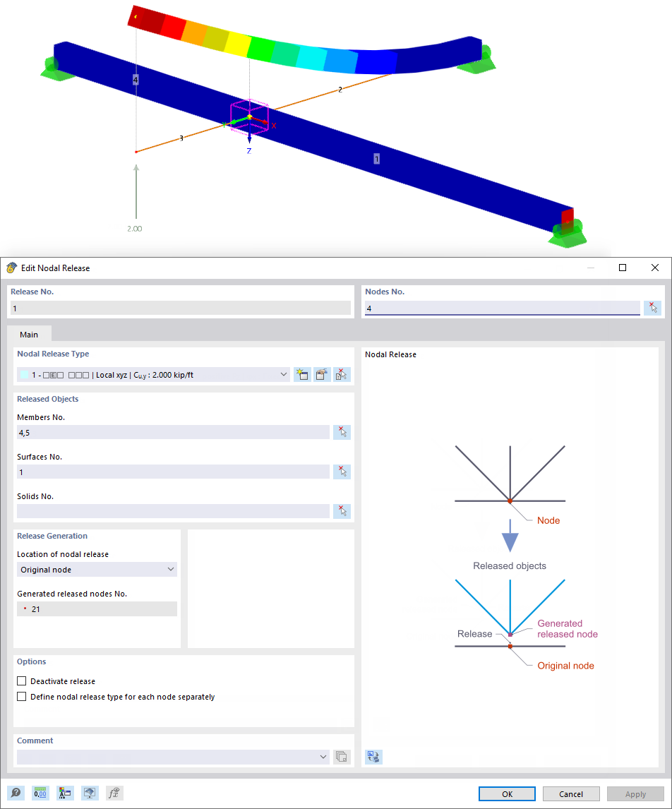This screenshot has height=809, width=672.
Task: Click the Nodes No. input field
Action: pyautogui.click(x=501, y=307)
